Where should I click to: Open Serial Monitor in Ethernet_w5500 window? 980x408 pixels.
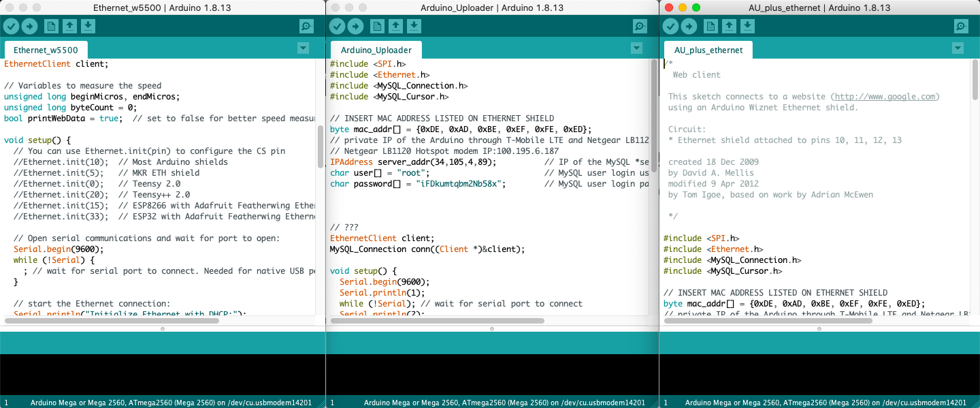(306, 27)
